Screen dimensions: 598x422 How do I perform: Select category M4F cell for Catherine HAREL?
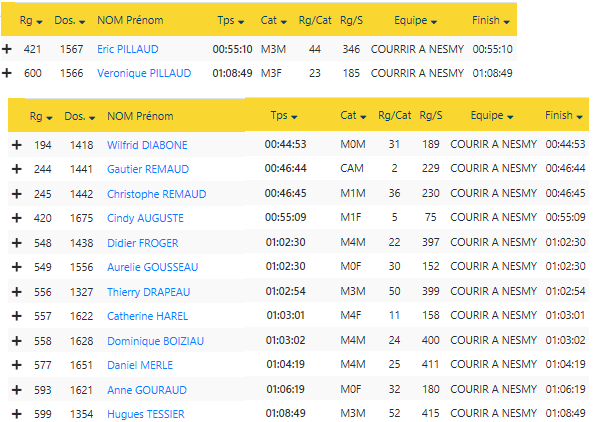(x=351, y=315)
